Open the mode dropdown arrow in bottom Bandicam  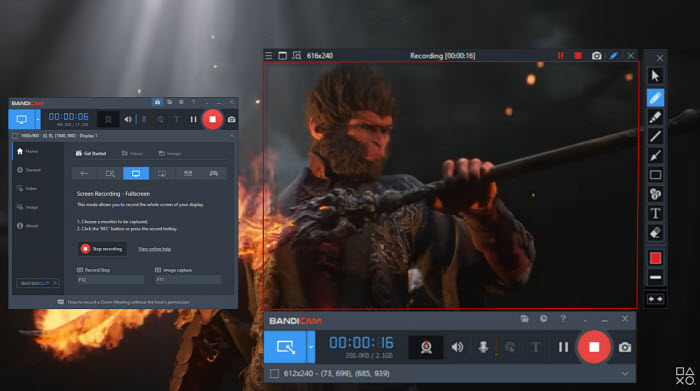311,347
